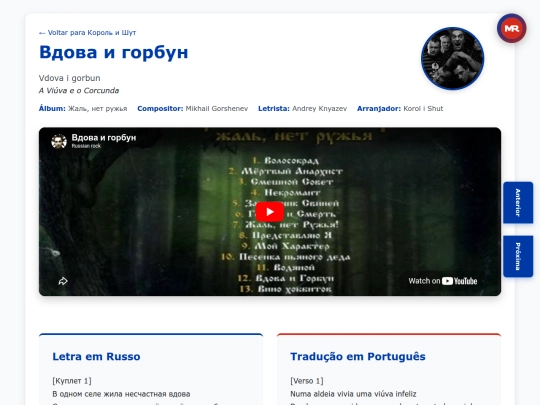Click the [Verso 1] label

click(307, 381)
